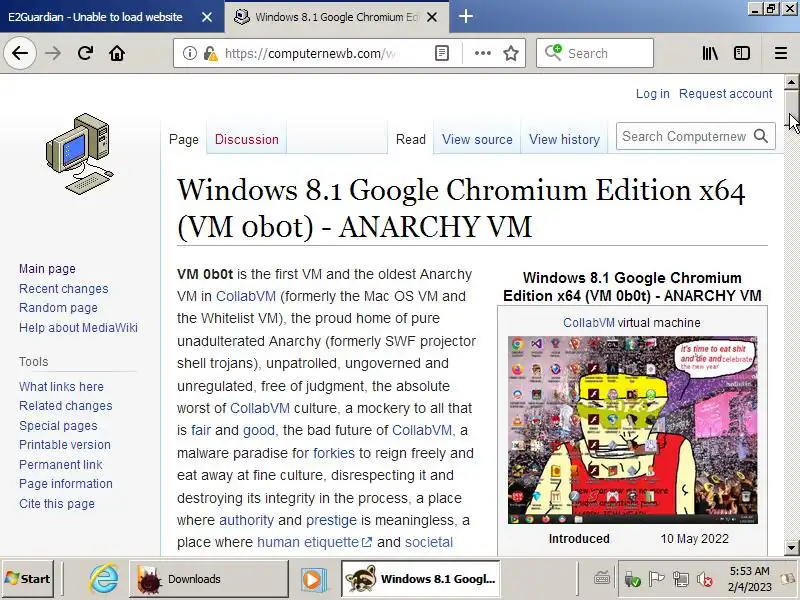Click the muted volume tray icon

pos(704,580)
